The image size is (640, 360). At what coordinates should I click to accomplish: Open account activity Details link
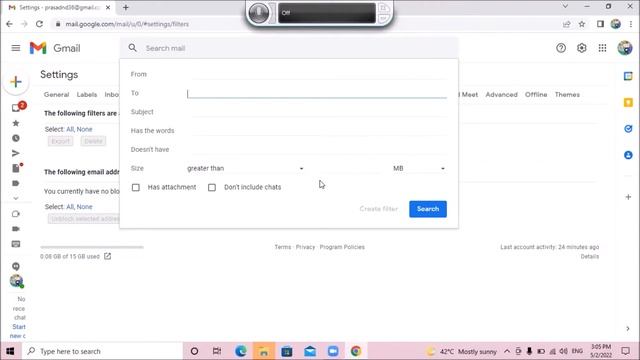589,257
